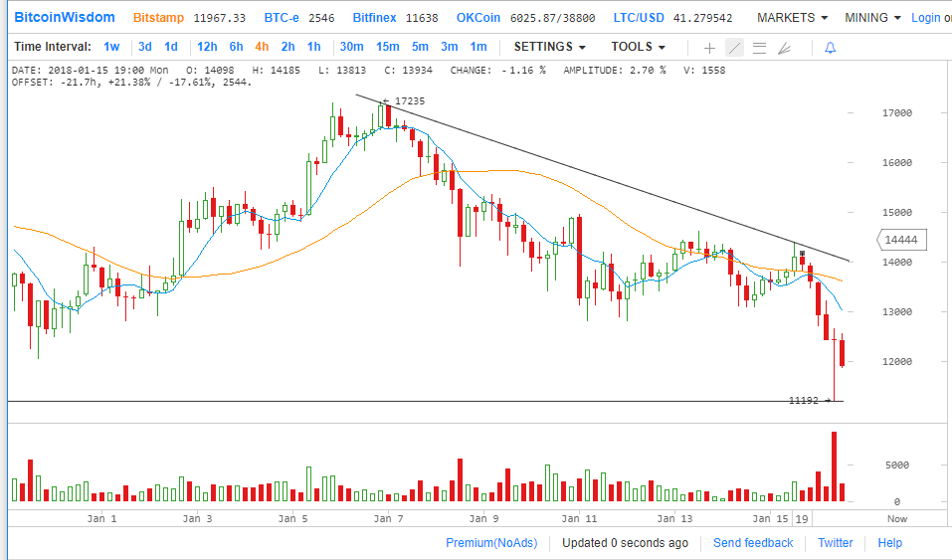952x560 pixels.
Task: Open the MINING menu
Action: click(x=872, y=18)
